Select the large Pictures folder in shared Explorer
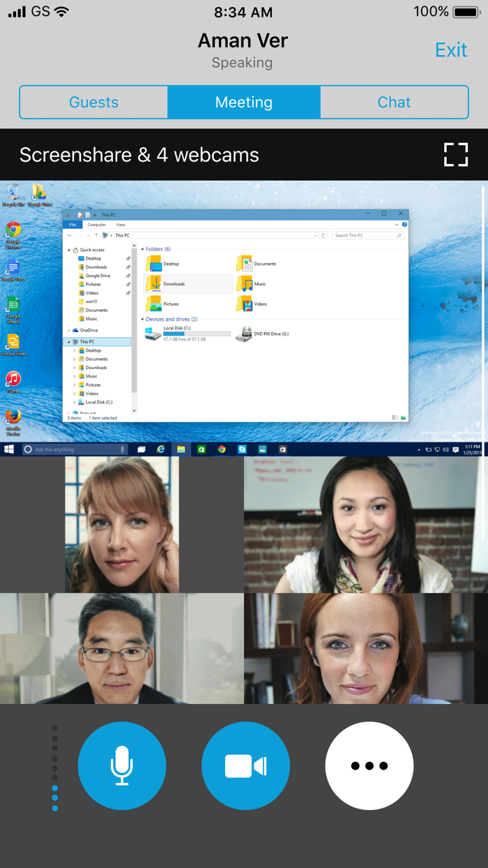The image size is (488, 868). tap(163, 304)
